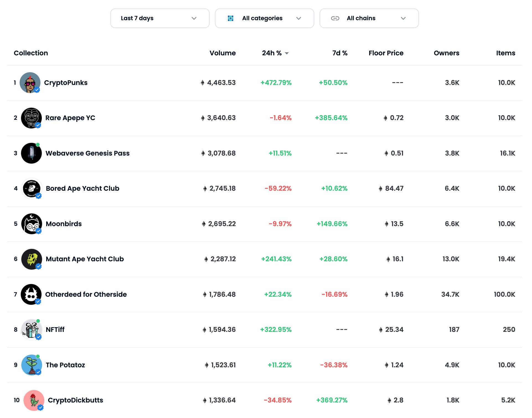
Task: Click the Bored Ape Yacht Club avatar
Action: tap(31, 189)
